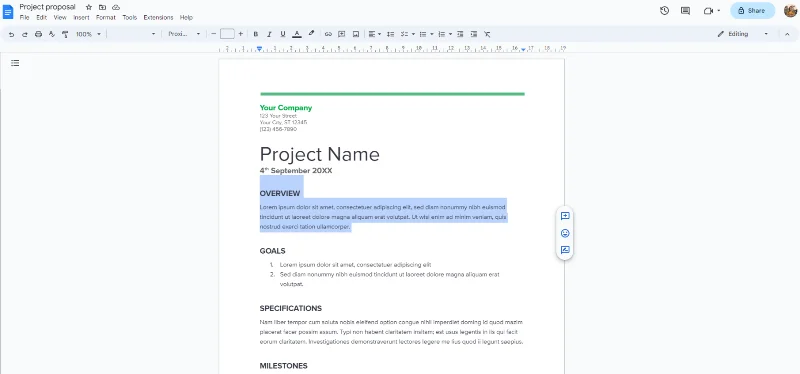Viewport: 800px width, 374px height.
Task: Open the Extensions menu
Action: click(158, 17)
